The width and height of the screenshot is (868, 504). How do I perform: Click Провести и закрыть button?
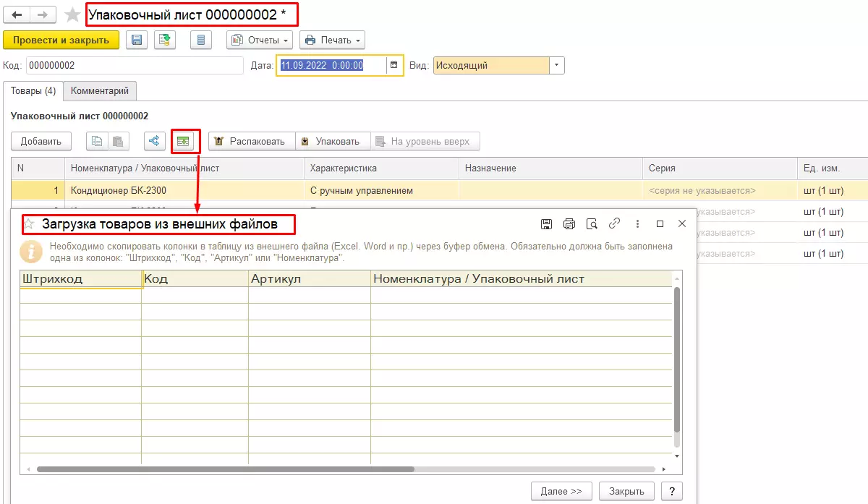click(x=61, y=40)
